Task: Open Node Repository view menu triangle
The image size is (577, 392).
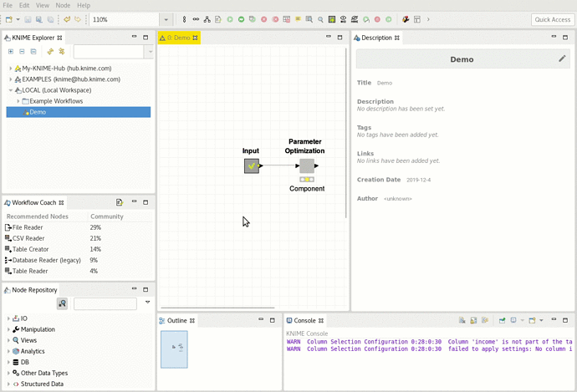Action: click(x=147, y=303)
